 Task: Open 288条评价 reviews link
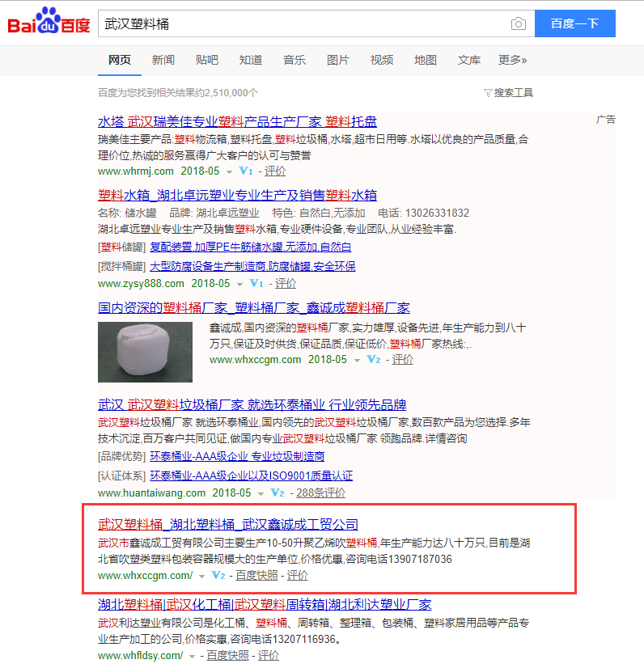coord(321,493)
